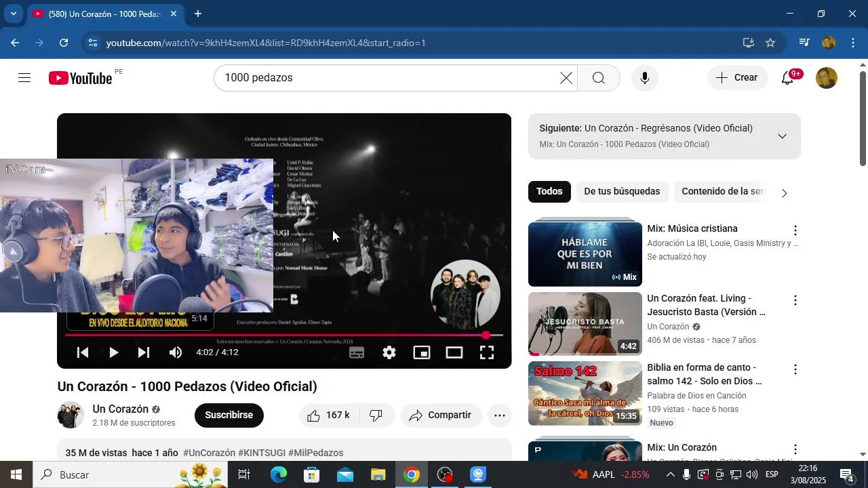Image resolution: width=868 pixels, height=488 pixels.
Task: Open the notifications bell
Action: coord(788,78)
